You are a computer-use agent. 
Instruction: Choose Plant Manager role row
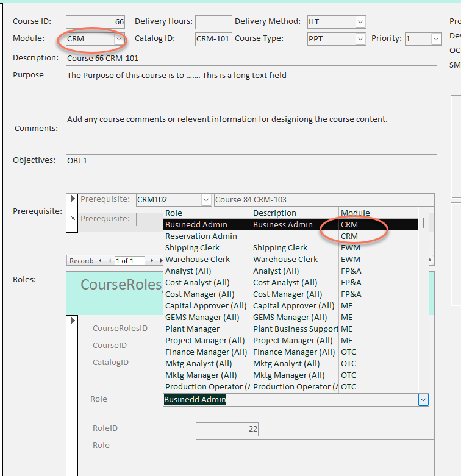pos(291,329)
